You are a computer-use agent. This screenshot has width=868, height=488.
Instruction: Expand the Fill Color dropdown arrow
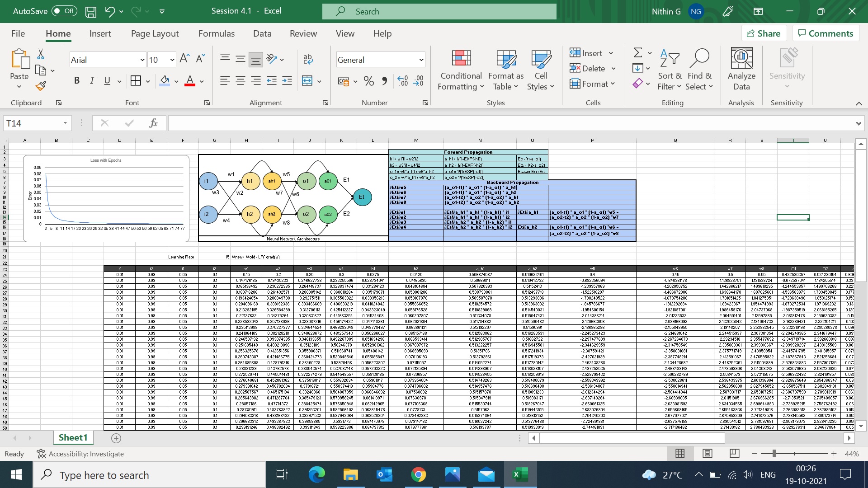tap(176, 81)
